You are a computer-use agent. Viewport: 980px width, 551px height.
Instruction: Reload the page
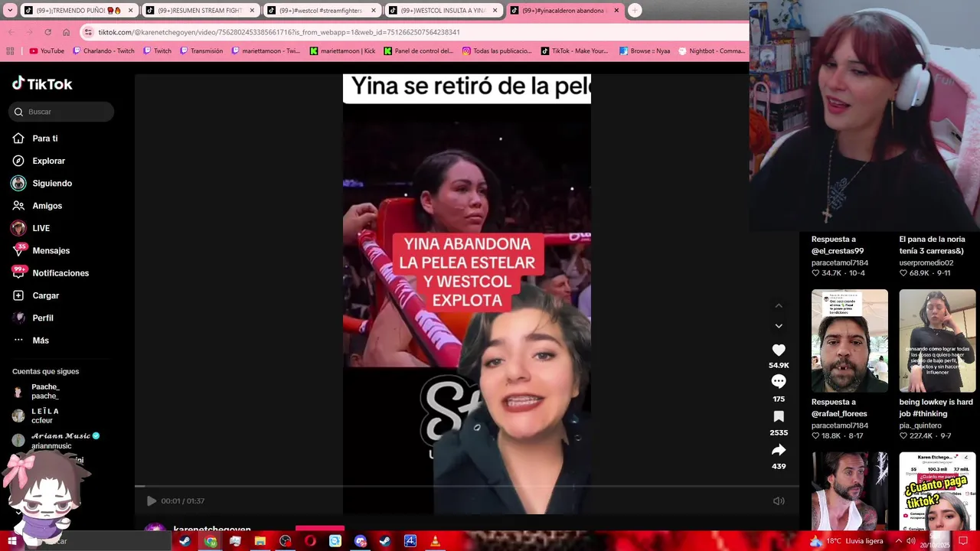pos(48,32)
